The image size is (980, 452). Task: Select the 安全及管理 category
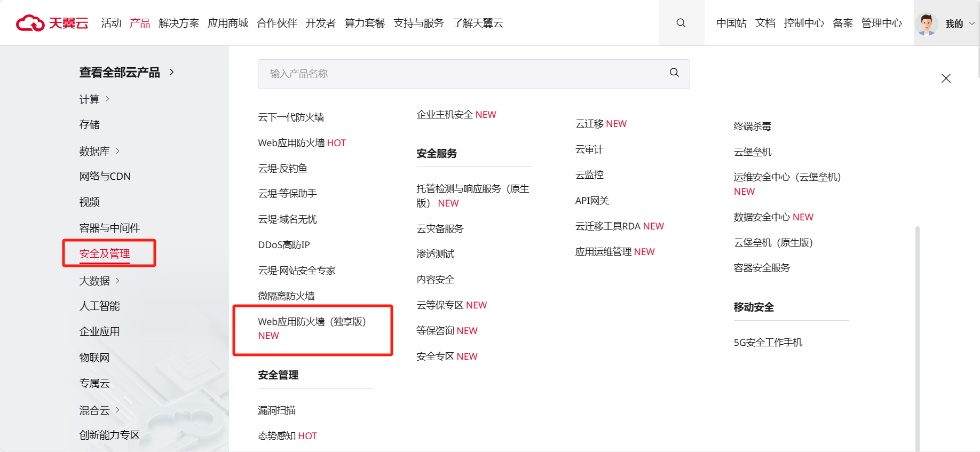click(105, 253)
